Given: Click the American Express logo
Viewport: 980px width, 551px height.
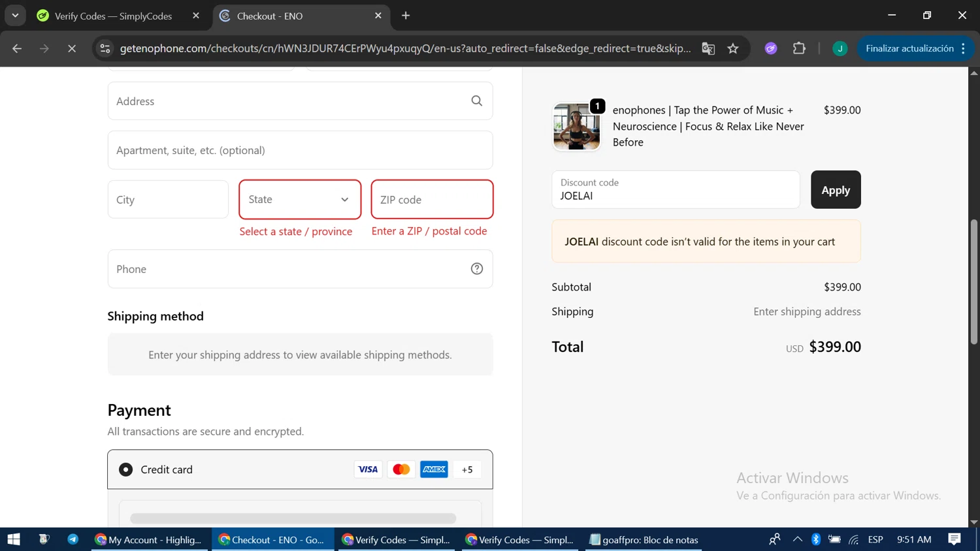Looking at the screenshot, I should pyautogui.click(x=434, y=469).
